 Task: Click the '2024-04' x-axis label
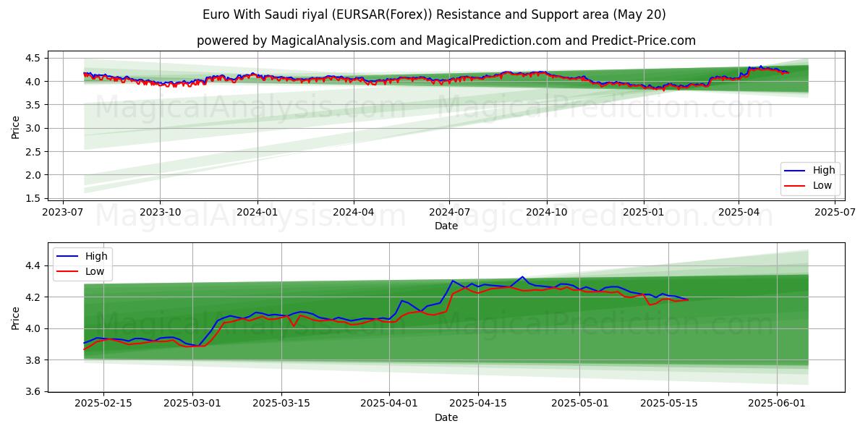click(x=353, y=213)
